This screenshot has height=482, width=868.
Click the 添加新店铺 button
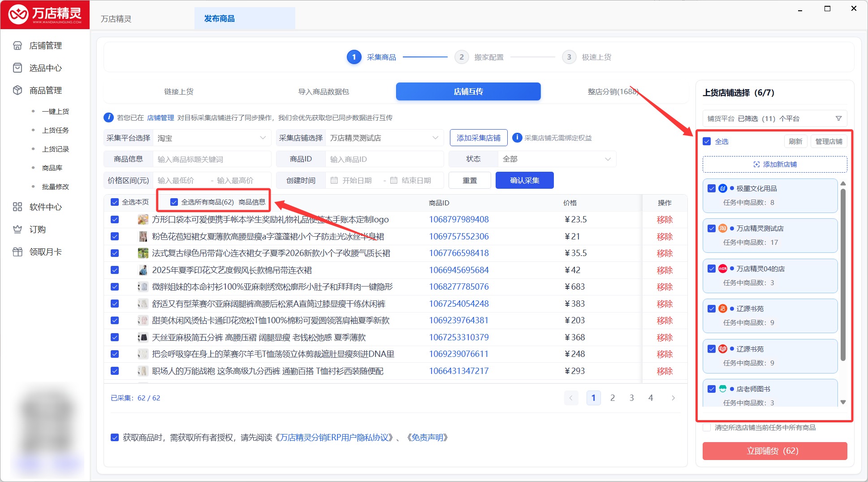775,164
